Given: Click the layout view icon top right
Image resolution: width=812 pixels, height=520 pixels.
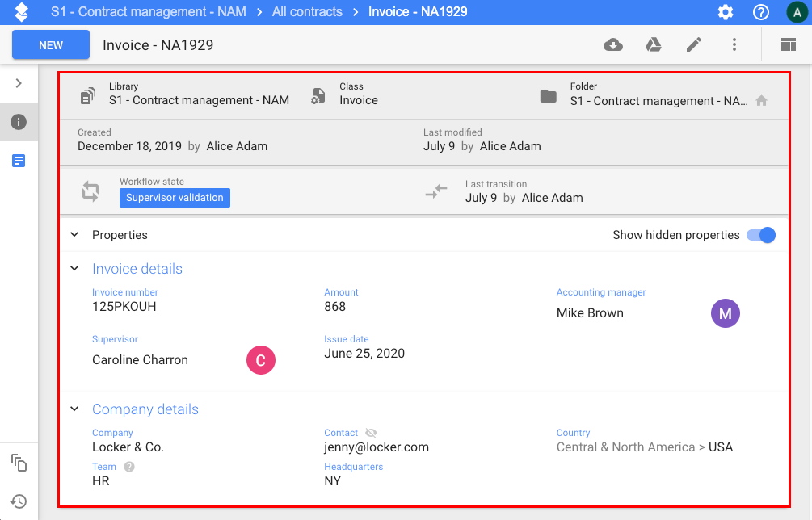Looking at the screenshot, I should click(x=788, y=45).
